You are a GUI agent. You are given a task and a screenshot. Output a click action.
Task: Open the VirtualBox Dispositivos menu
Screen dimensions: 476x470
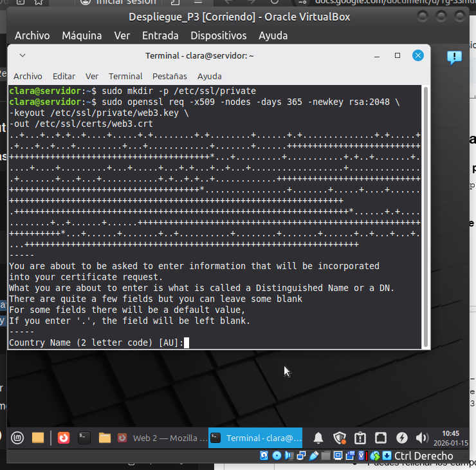coord(218,35)
